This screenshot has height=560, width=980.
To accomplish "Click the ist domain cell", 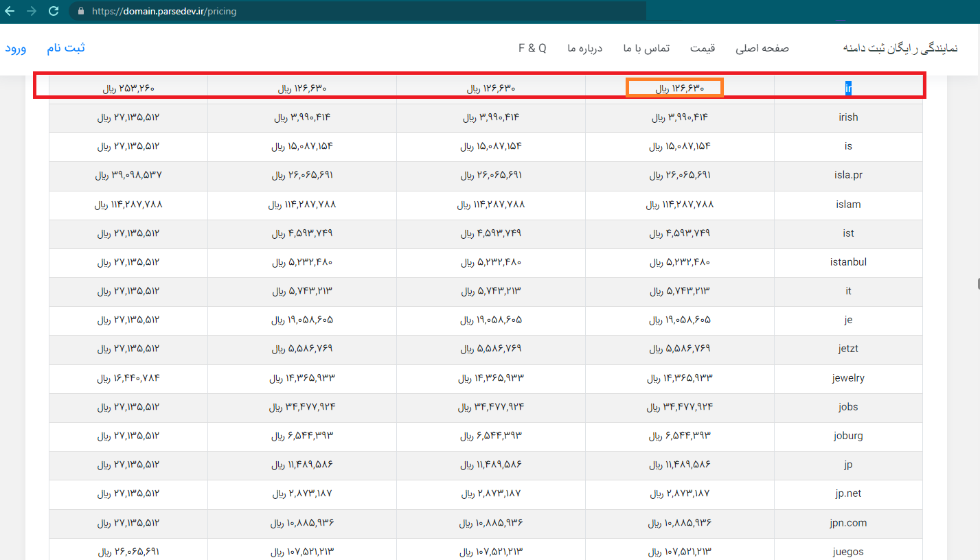I will [848, 233].
